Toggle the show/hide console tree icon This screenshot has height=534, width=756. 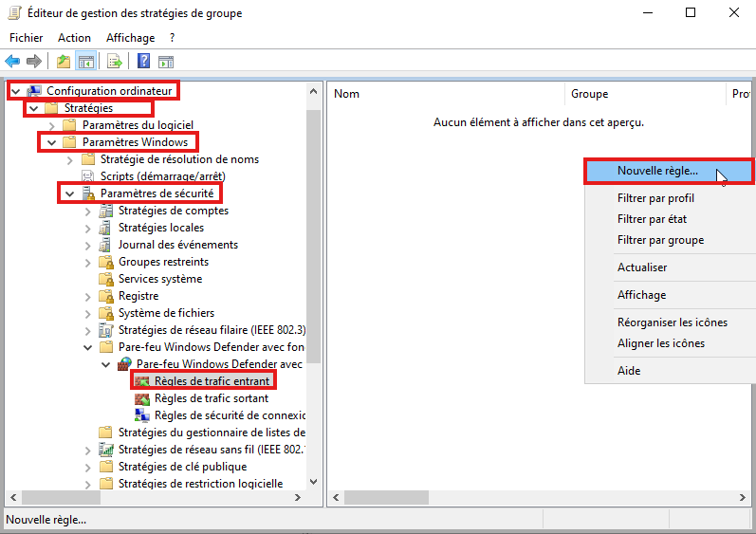pyautogui.click(x=86, y=62)
